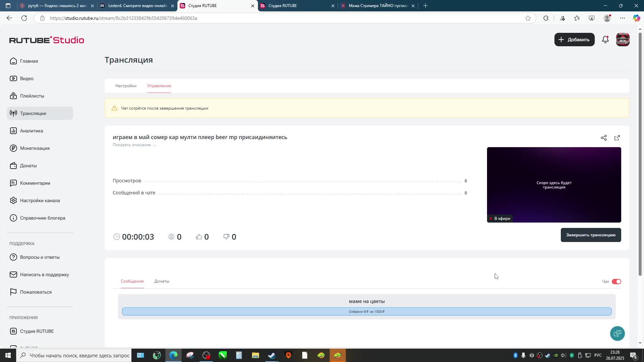Screen dimensions: 644x362
Task: Open Монетизация sidebar section
Action: [35, 148]
